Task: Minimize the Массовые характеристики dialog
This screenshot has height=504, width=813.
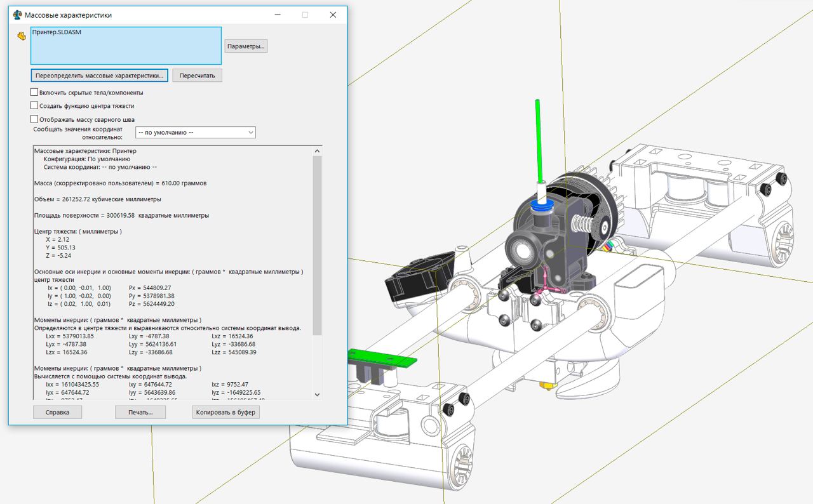Action: pyautogui.click(x=276, y=15)
